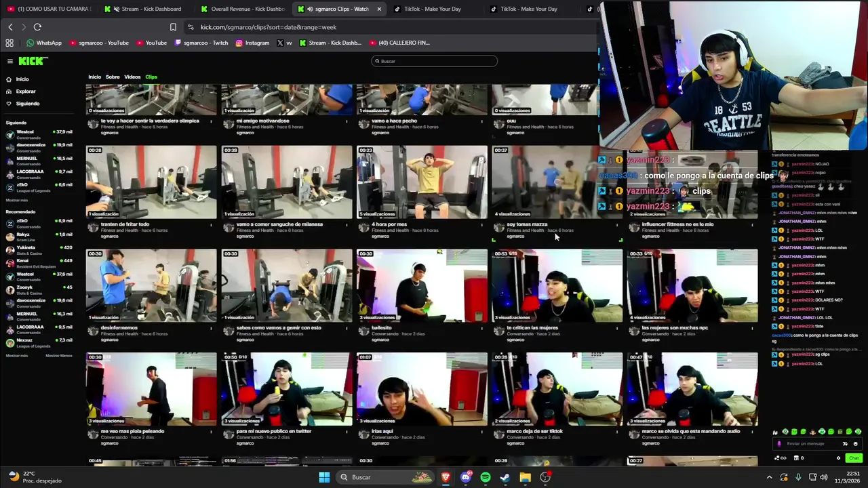This screenshot has height=488, width=868.
Task: Click the Kick search field Buscar
Action: coord(434,61)
